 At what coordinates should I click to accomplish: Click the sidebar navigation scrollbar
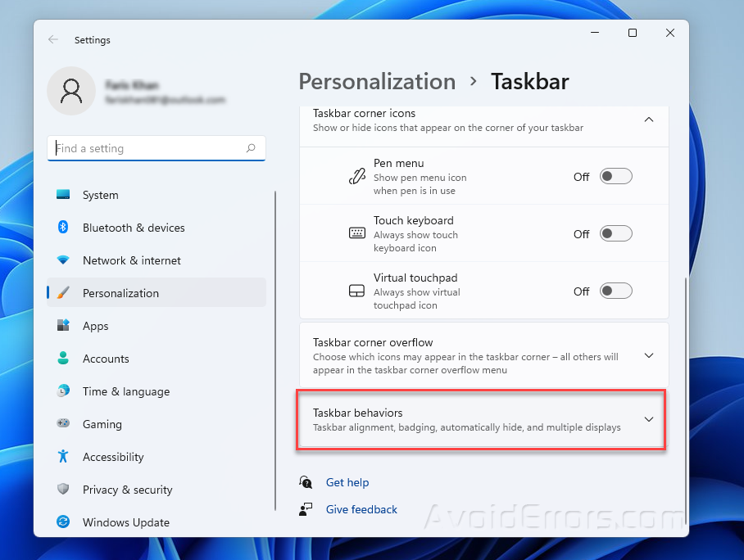275,351
